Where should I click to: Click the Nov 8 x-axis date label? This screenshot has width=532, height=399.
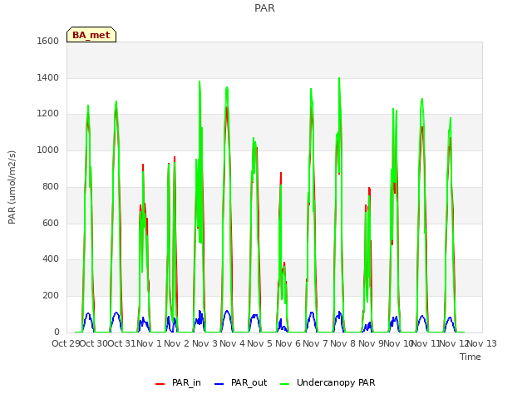pos(343,343)
